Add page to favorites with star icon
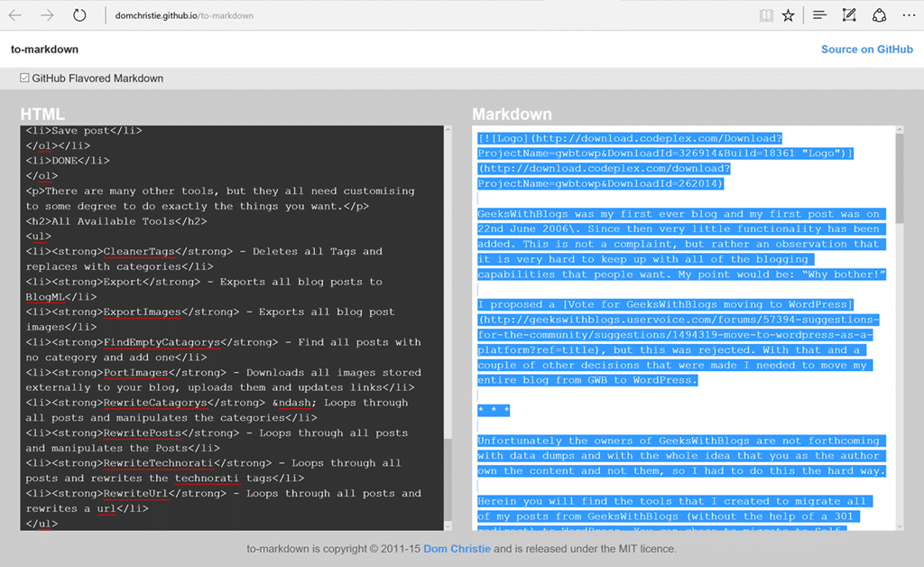 788,15
